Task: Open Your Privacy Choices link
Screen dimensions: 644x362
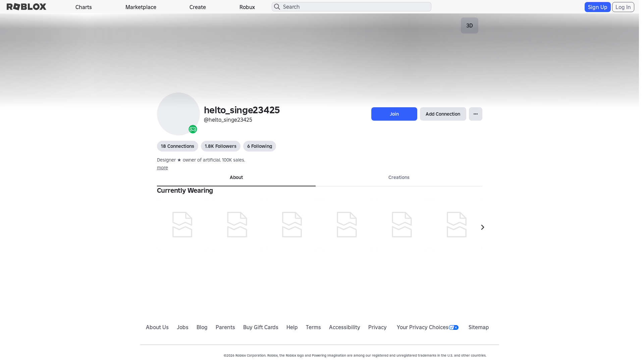Action: point(423,327)
